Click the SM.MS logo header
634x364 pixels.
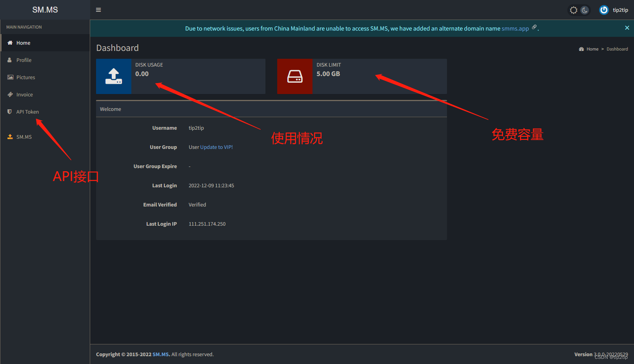pyautogui.click(x=45, y=10)
